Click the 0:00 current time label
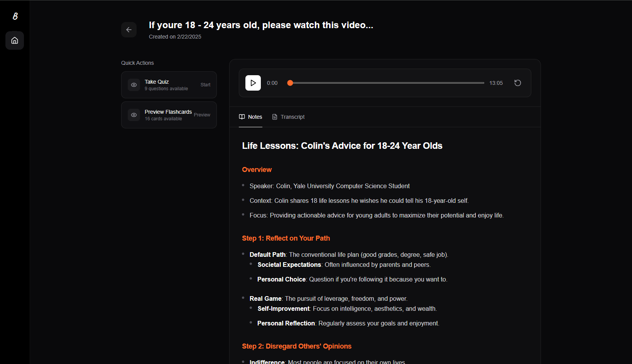 point(272,83)
